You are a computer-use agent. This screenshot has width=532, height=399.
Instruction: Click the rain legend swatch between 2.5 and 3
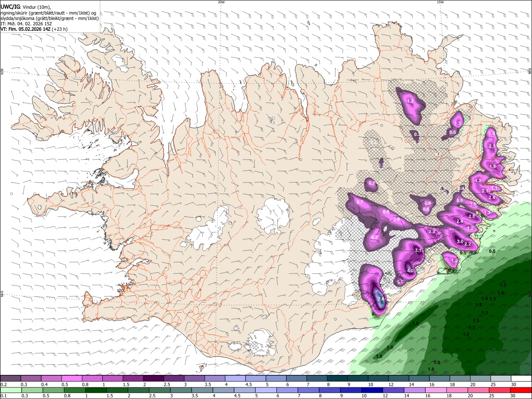[160, 390]
